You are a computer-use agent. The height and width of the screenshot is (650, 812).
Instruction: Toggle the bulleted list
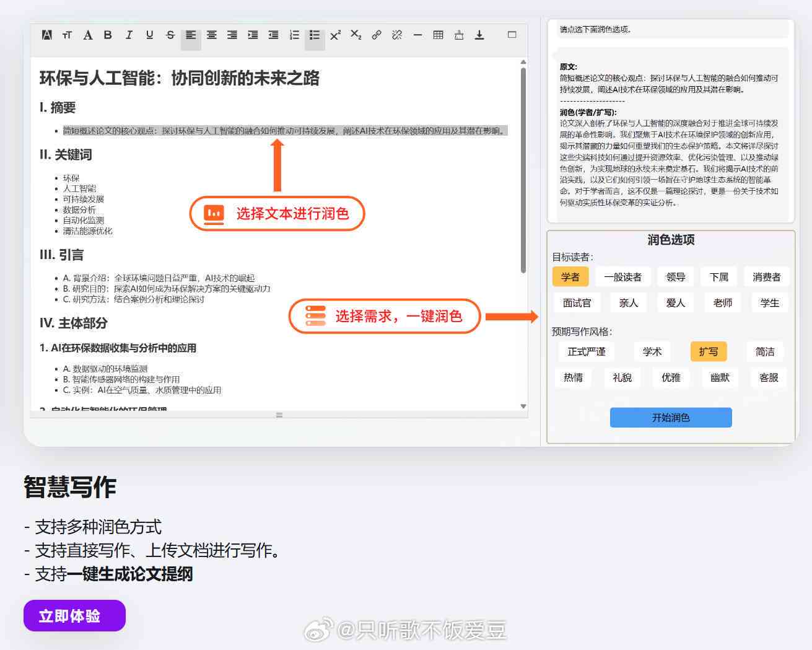coord(315,35)
